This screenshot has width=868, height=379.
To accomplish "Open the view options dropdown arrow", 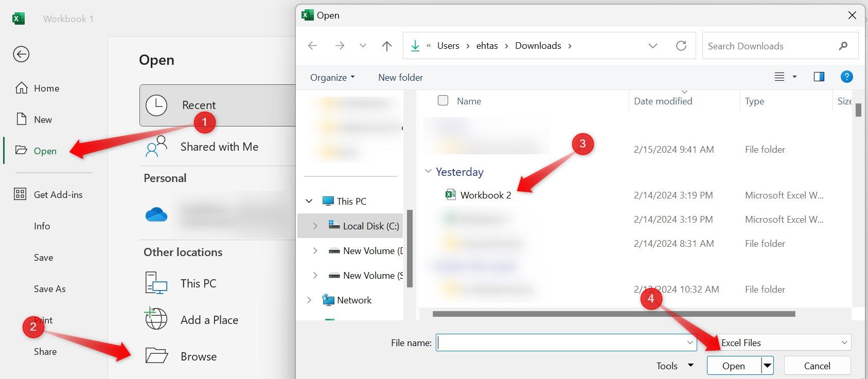I will coord(794,77).
